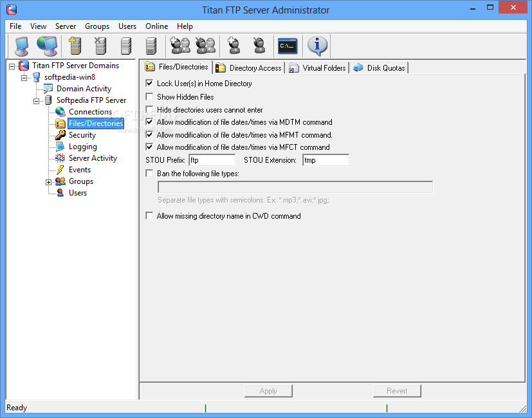Image resolution: width=532 pixels, height=418 pixels.
Task: Open the command console toolbar icon
Action: click(288, 46)
